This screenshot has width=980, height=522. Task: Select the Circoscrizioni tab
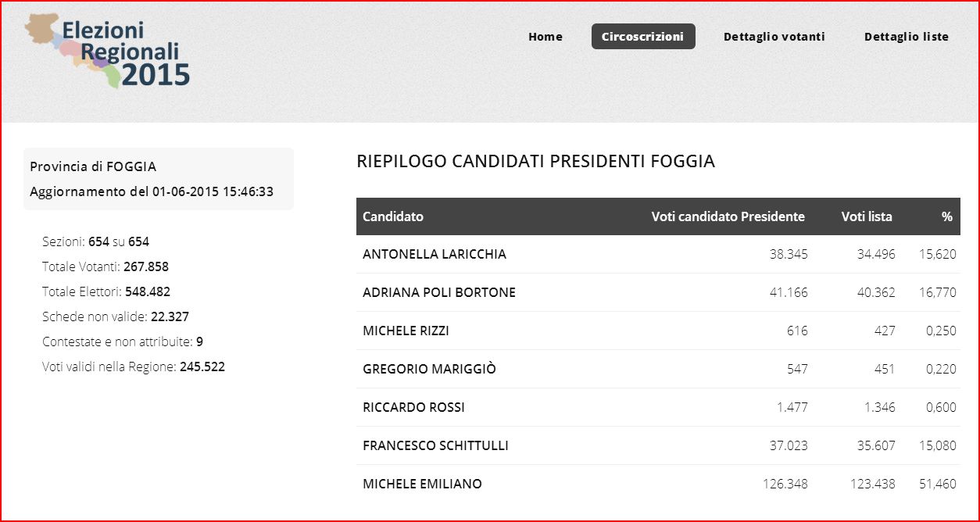[642, 37]
